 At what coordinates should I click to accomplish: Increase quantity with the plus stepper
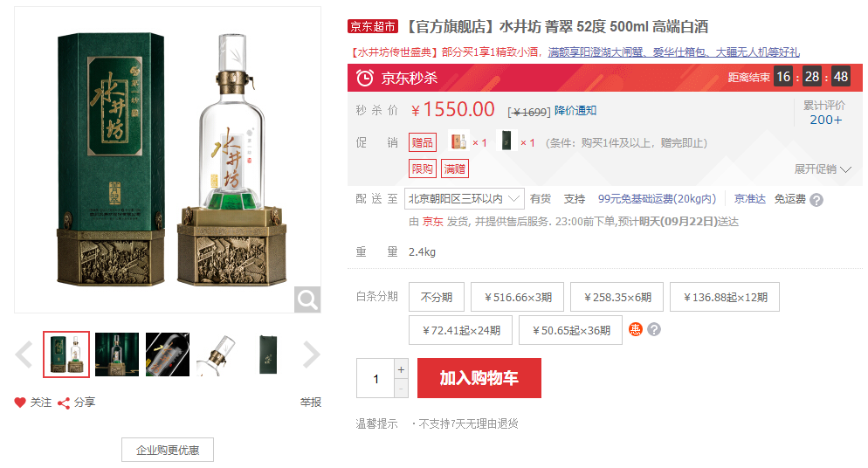coord(401,369)
